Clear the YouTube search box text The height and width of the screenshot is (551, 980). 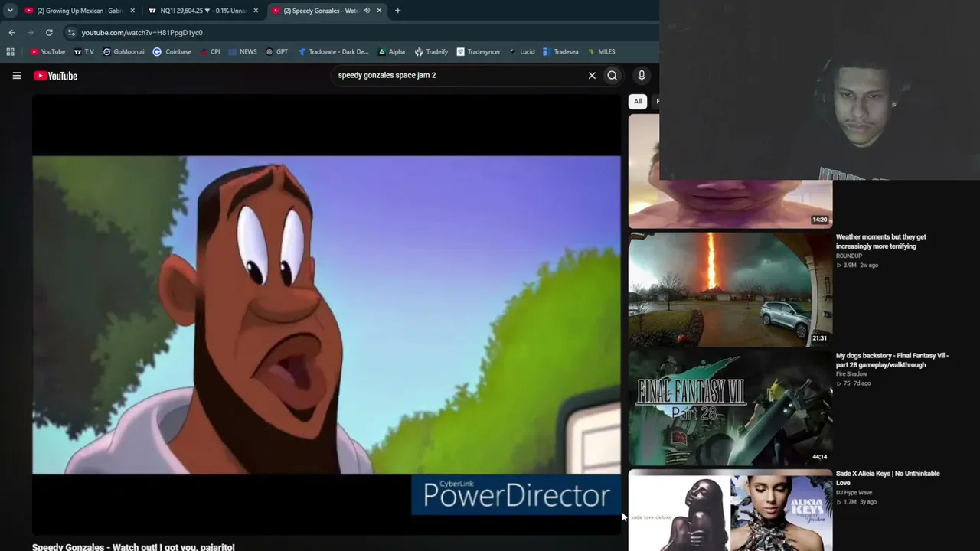pos(592,76)
